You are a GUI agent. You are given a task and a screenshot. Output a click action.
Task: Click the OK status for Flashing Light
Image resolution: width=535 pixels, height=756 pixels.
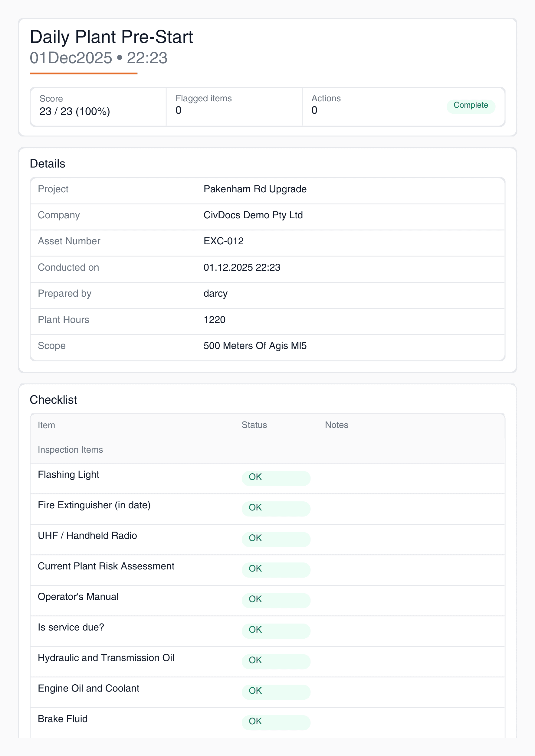(x=276, y=477)
